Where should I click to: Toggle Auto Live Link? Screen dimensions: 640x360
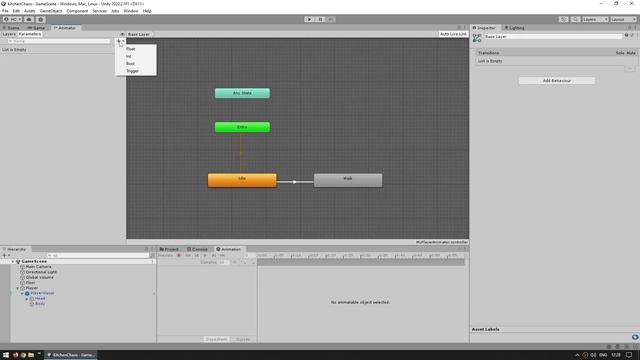pyautogui.click(x=453, y=34)
